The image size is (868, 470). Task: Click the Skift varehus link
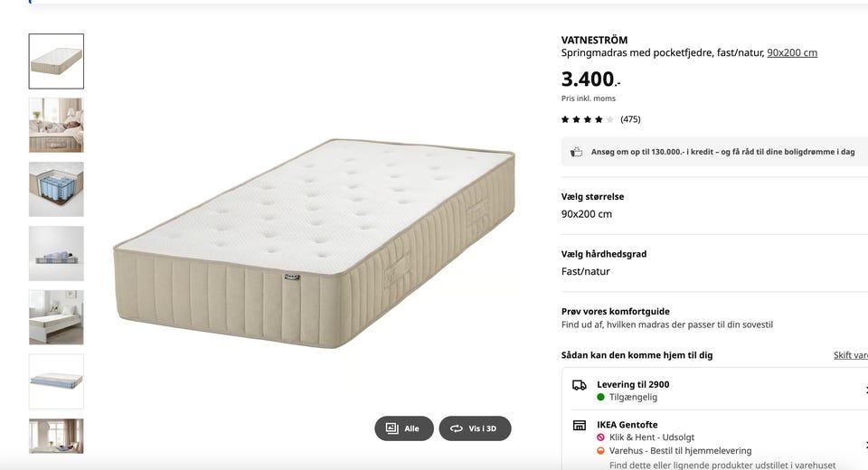click(850, 355)
